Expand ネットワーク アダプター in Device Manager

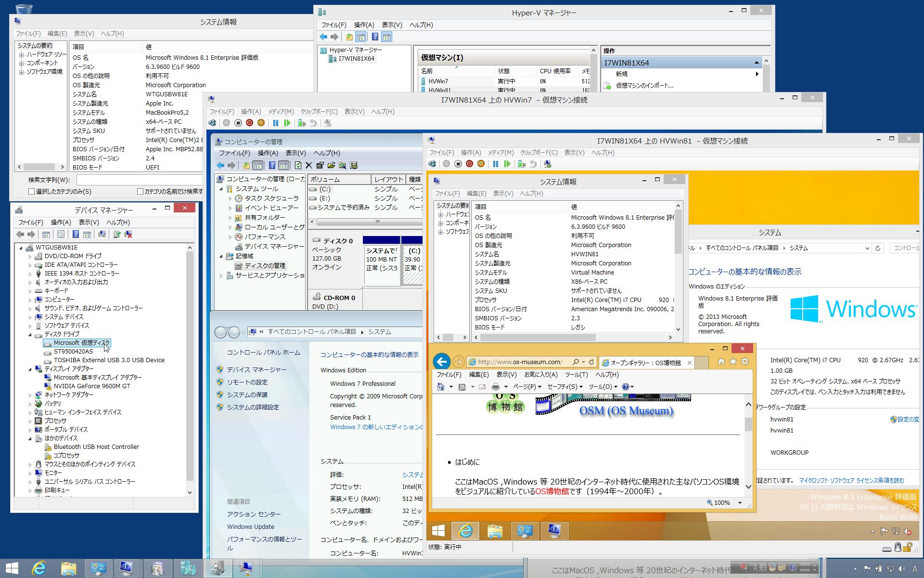(x=30, y=395)
